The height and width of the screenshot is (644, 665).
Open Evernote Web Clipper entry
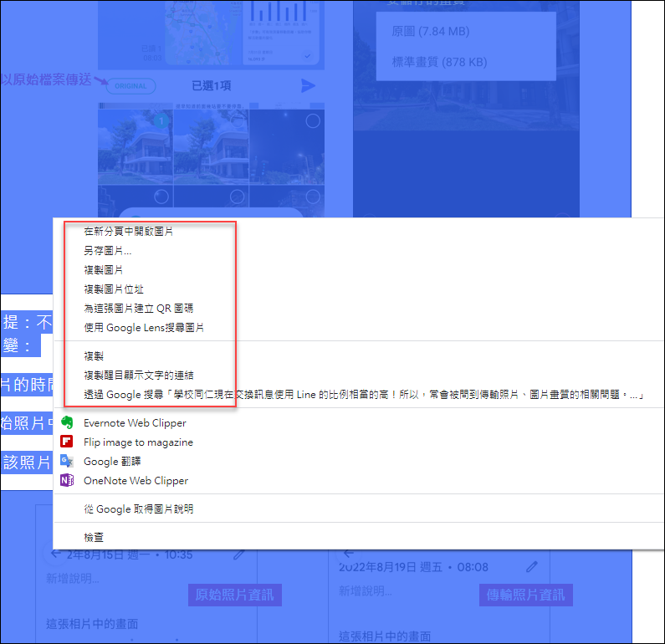pos(135,423)
